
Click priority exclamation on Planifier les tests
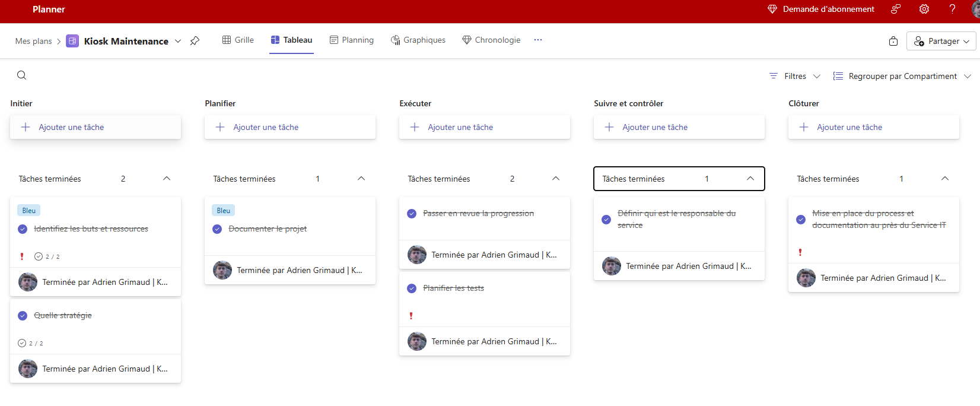pos(411,316)
